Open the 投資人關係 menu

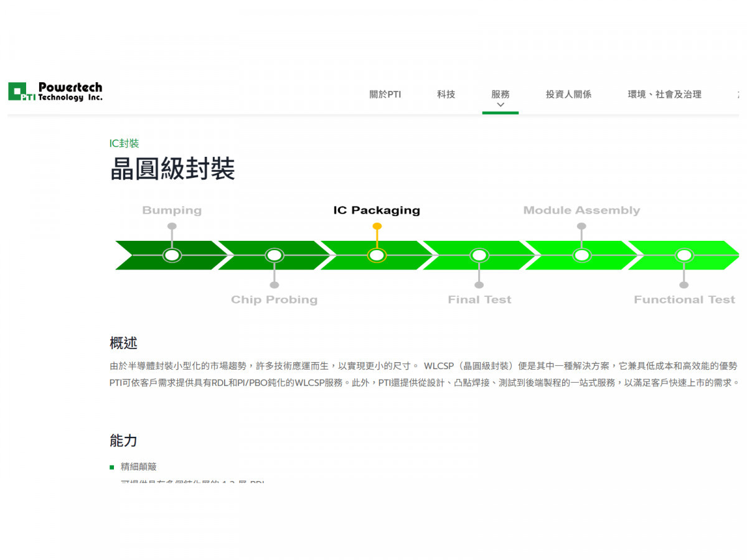[x=568, y=95]
